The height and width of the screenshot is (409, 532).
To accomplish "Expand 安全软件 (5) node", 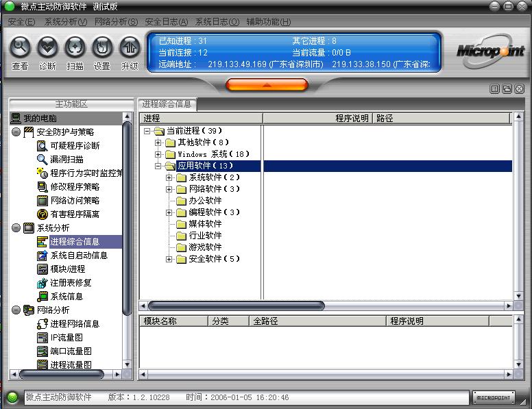I will pos(169,259).
